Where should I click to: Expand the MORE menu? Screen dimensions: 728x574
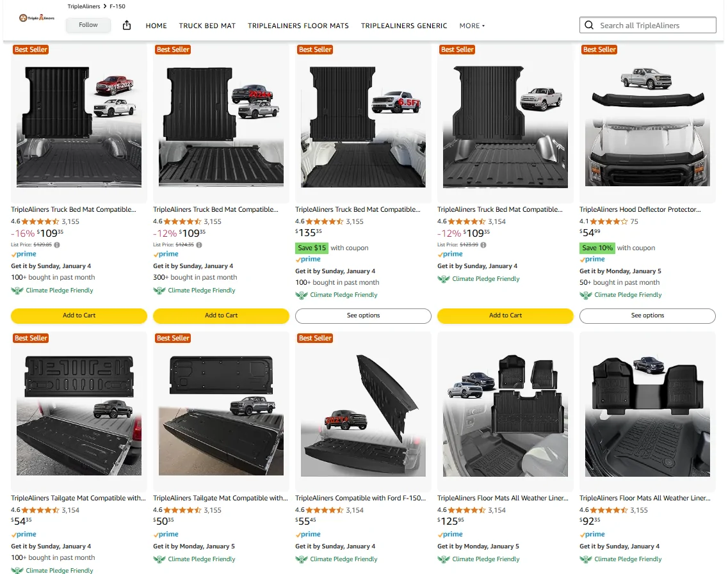coord(472,26)
